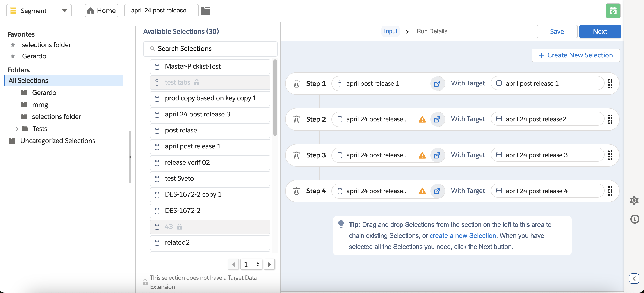This screenshot has width=644, height=293.
Task: Go to previous page of selections
Action: (x=233, y=264)
